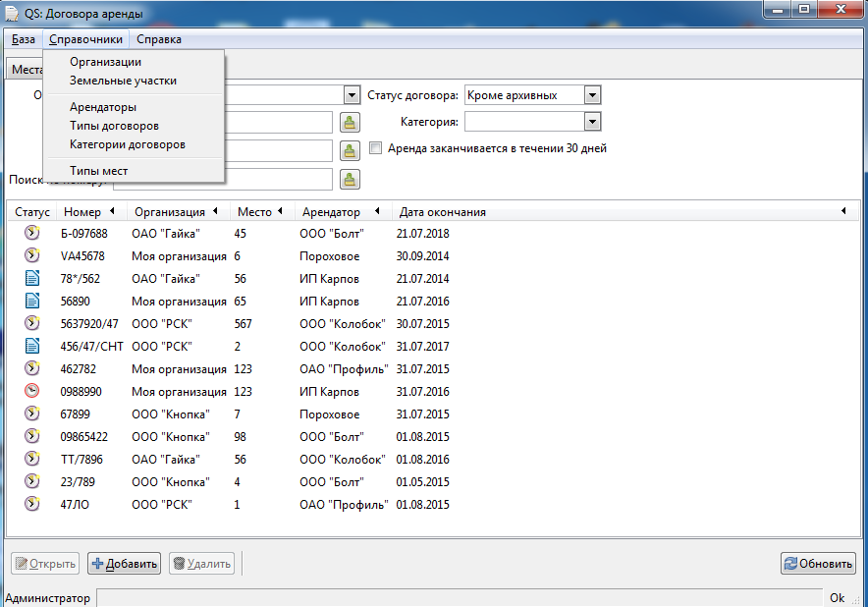Click document icon of contract 78*/562
Viewport: 868px width, 607px height.
[32, 278]
